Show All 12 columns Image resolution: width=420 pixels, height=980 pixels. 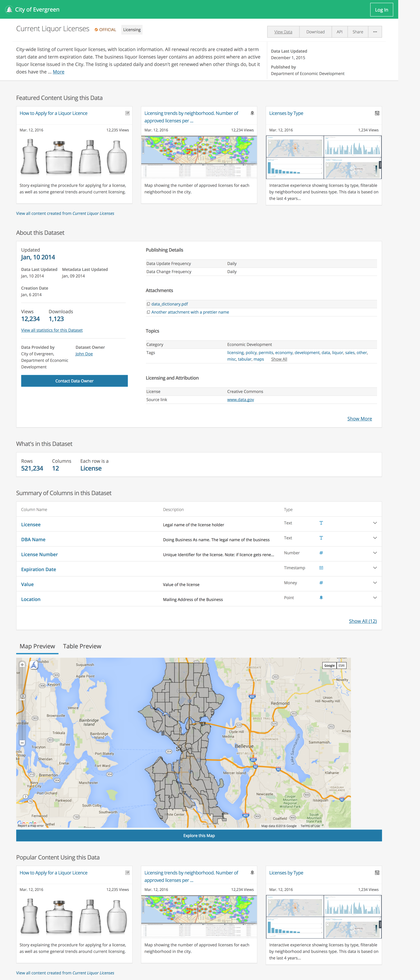363,621
